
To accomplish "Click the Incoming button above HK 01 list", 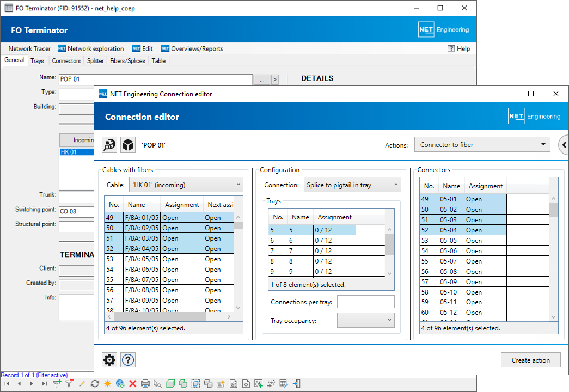I will pyautogui.click(x=77, y=140).
